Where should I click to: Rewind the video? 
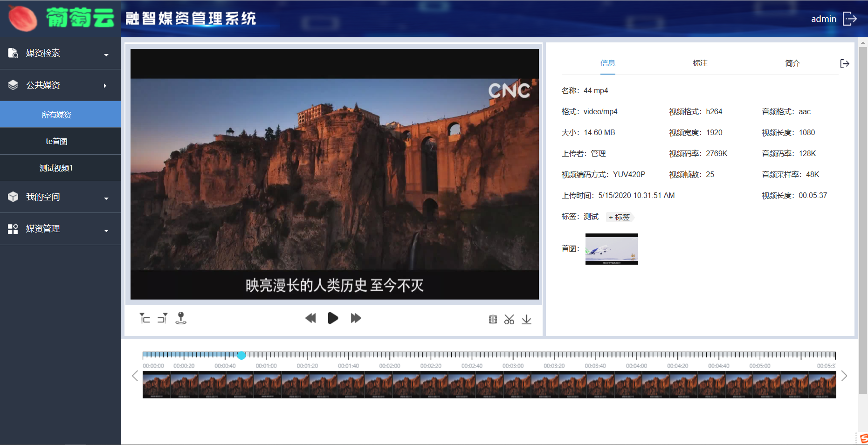point(310,318)
